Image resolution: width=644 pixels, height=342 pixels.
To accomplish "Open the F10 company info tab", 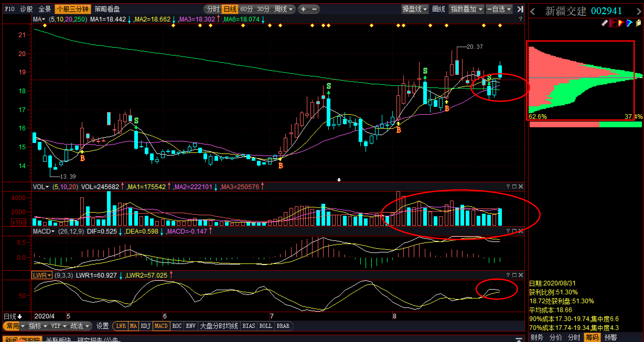I will pyautogui.click(x=9, y=9).
